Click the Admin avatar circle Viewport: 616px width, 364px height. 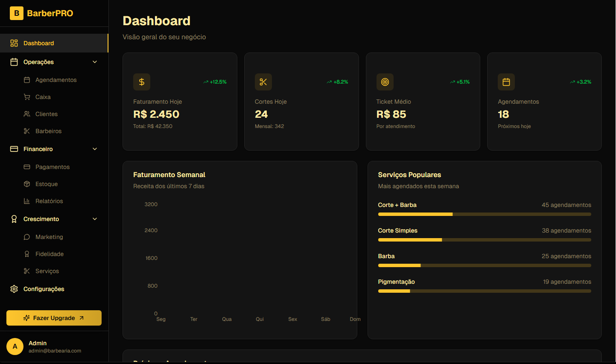coord(15,347)
